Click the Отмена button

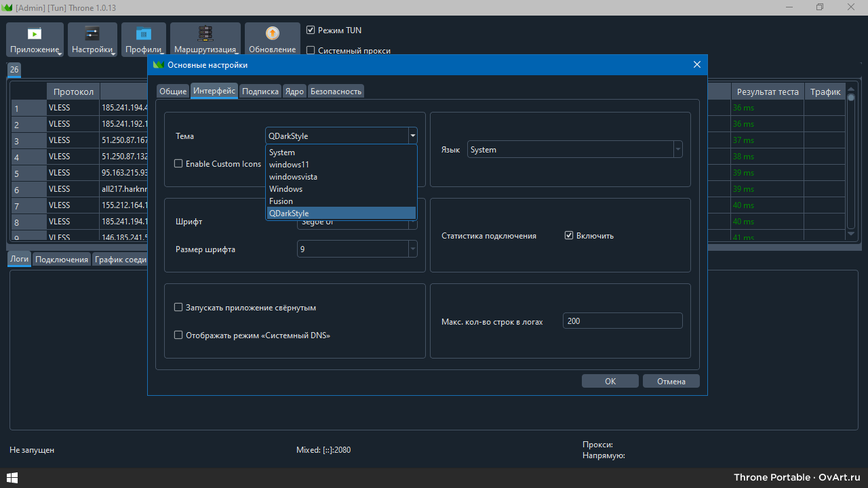pos(671,381)
